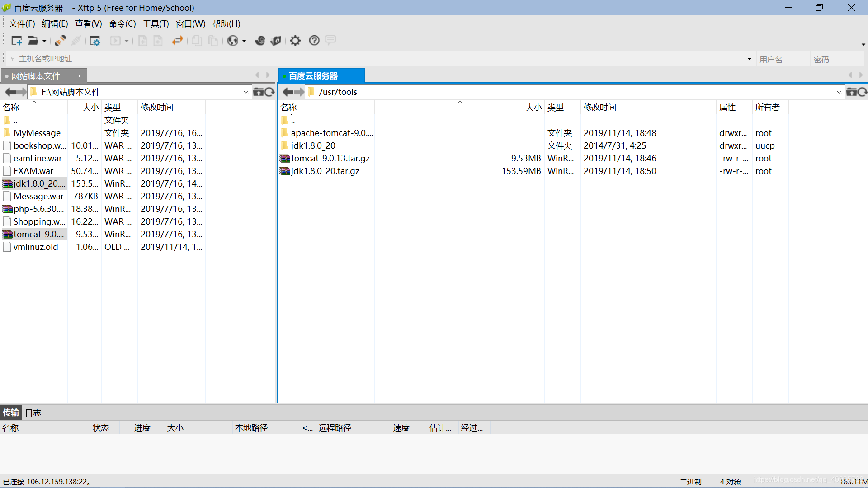The height and width of the screenshot is (488, 868).
Task: Close the 百度云服务器 session tab
Action: pyautogui.click(x=357, y=76)
